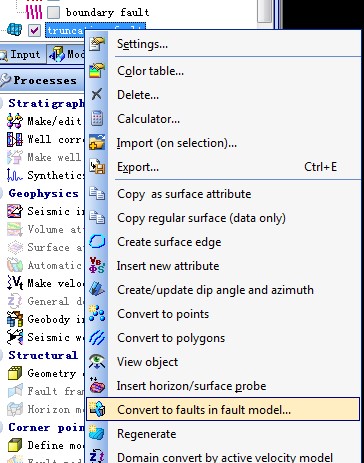Untick the truncation fault surface checkbox
The width and height of the screenshot is (364, 463).
[35, 31]
